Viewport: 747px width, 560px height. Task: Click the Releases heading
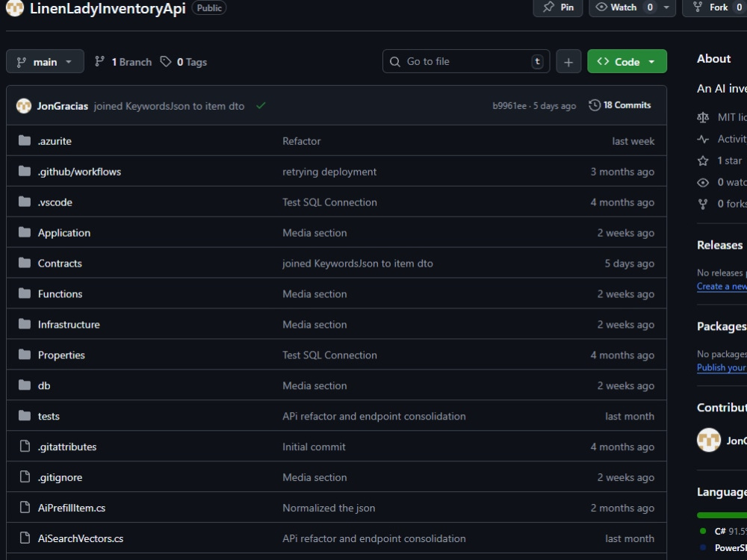click(719, 245)
